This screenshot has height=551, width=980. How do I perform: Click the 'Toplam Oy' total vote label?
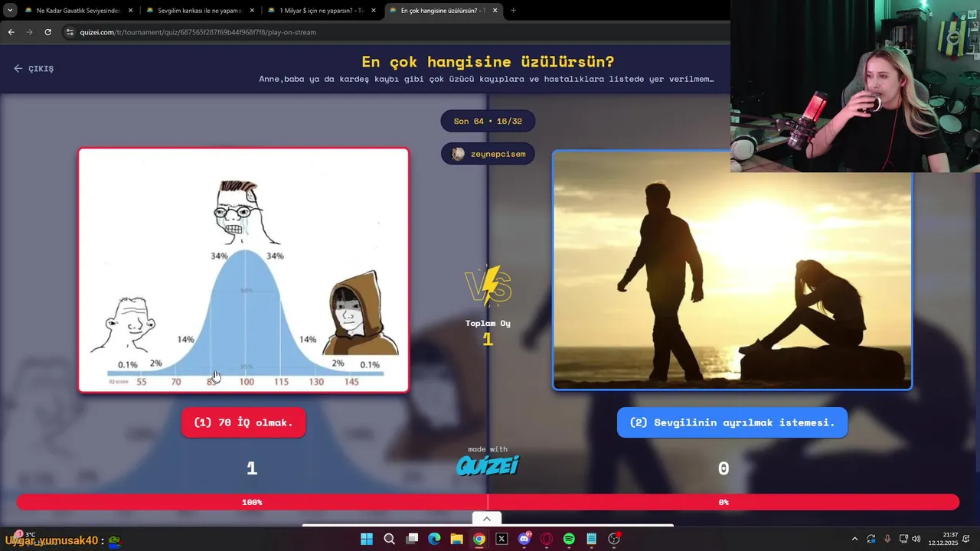[x=488, y=323]
